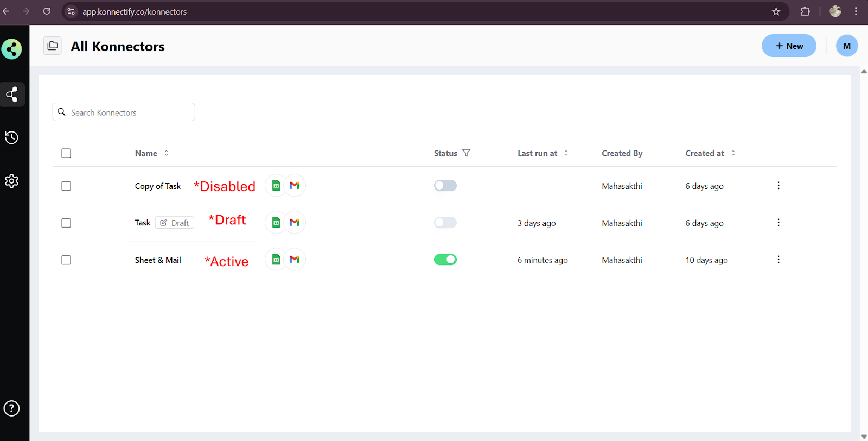Open the Status filter funnel

point(466,153)
